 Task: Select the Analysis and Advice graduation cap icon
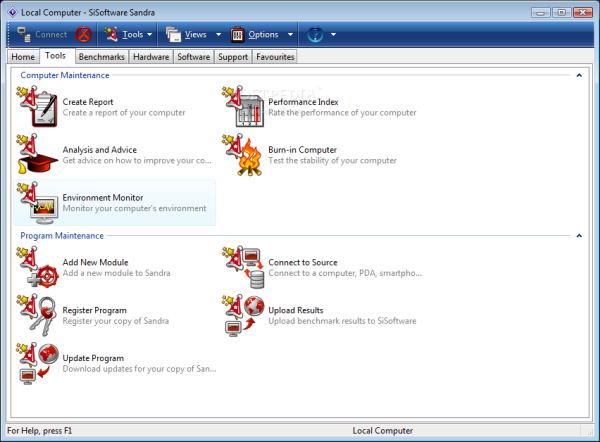tap(38, 155)
